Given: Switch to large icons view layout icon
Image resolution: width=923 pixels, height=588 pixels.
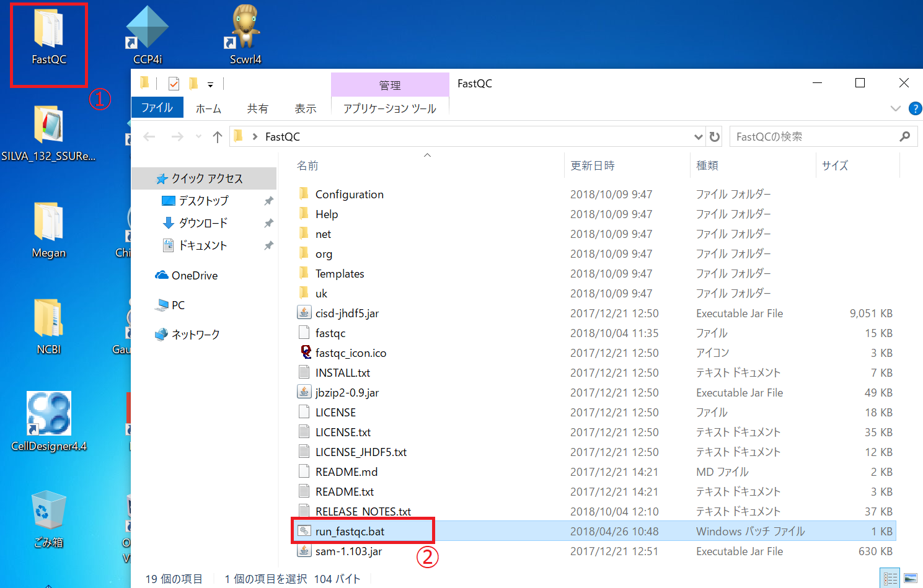Looking at the screenshot, I should tap(910, 579).
